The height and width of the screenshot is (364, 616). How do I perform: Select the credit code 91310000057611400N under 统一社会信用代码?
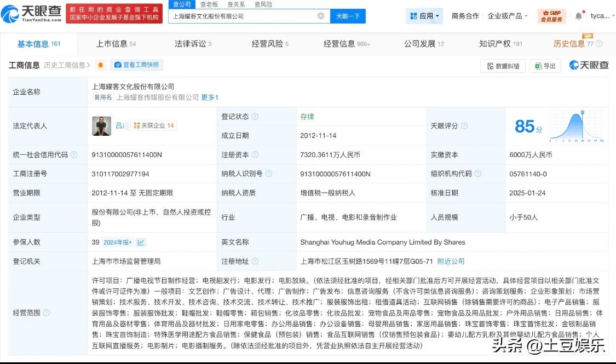[x=126, y=155]
